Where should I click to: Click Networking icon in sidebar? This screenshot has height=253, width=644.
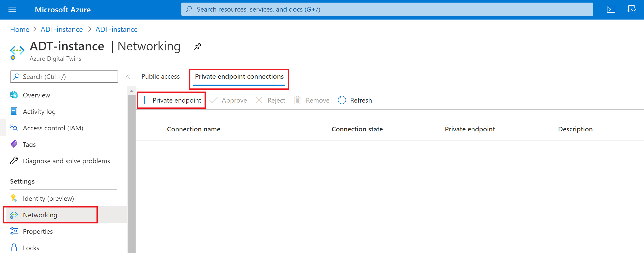[14, 215]
